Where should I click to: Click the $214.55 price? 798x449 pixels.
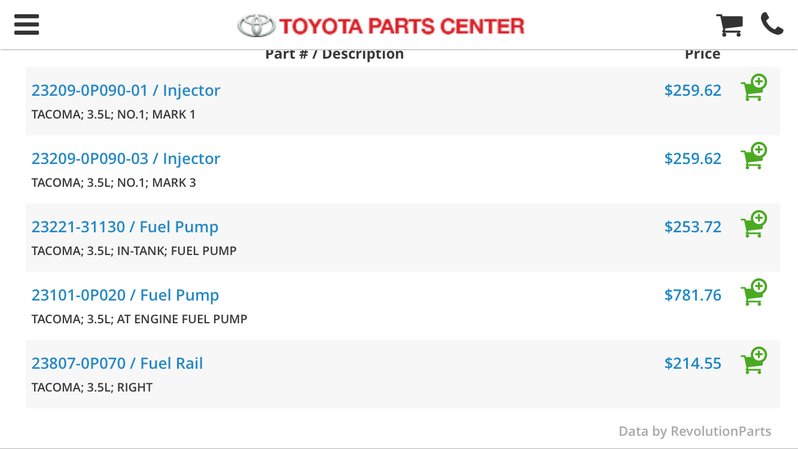pos(693,363)
